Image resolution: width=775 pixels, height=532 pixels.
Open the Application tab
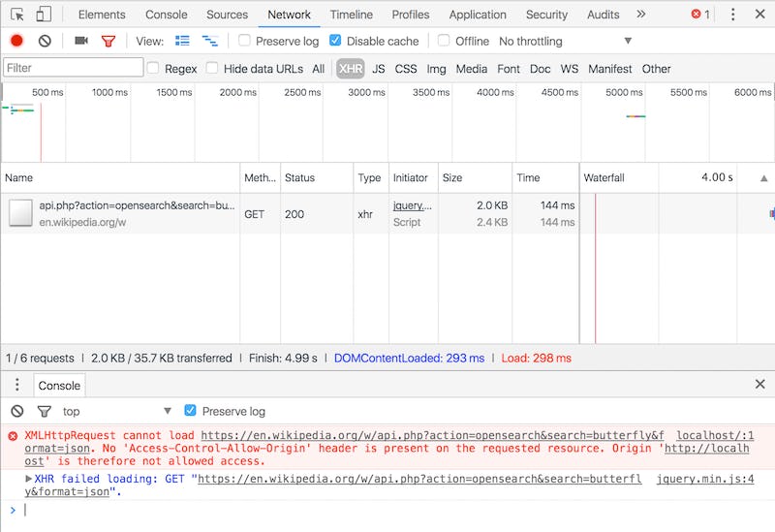point(478,15)
